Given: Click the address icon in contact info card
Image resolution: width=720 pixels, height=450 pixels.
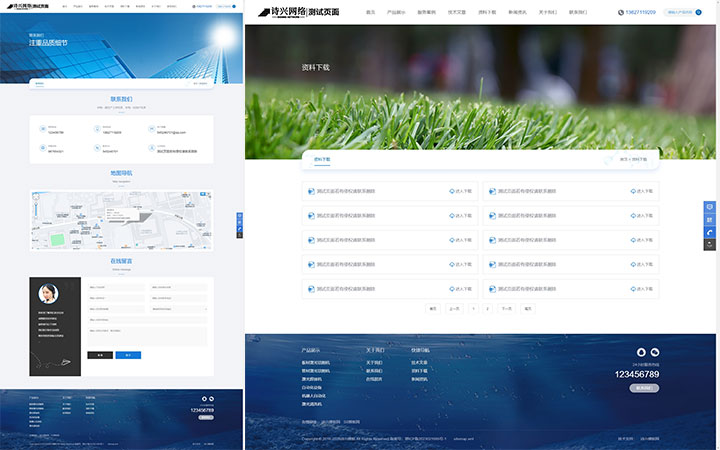Looking at the screenshot, I should (151, 148).
